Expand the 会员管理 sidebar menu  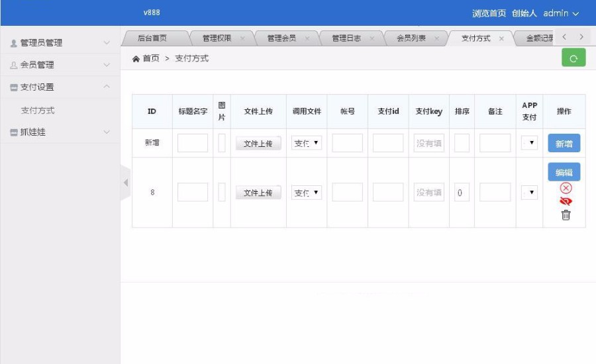click(60, 65)
